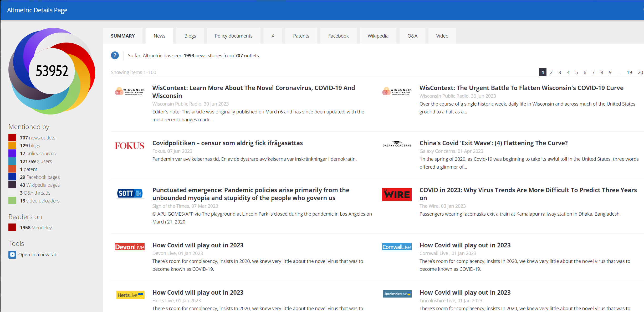Jump to page 19 of results

point(629,72)
